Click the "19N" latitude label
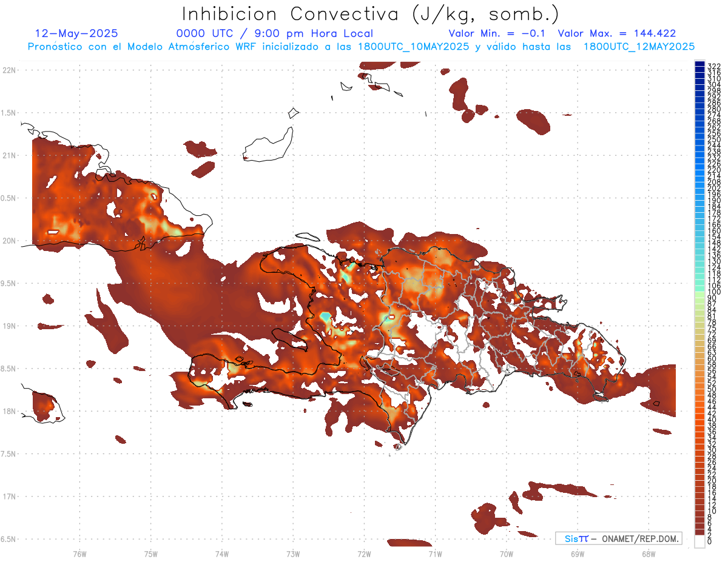Viewport: 728px width, 562px height. (x=8, y=326)
